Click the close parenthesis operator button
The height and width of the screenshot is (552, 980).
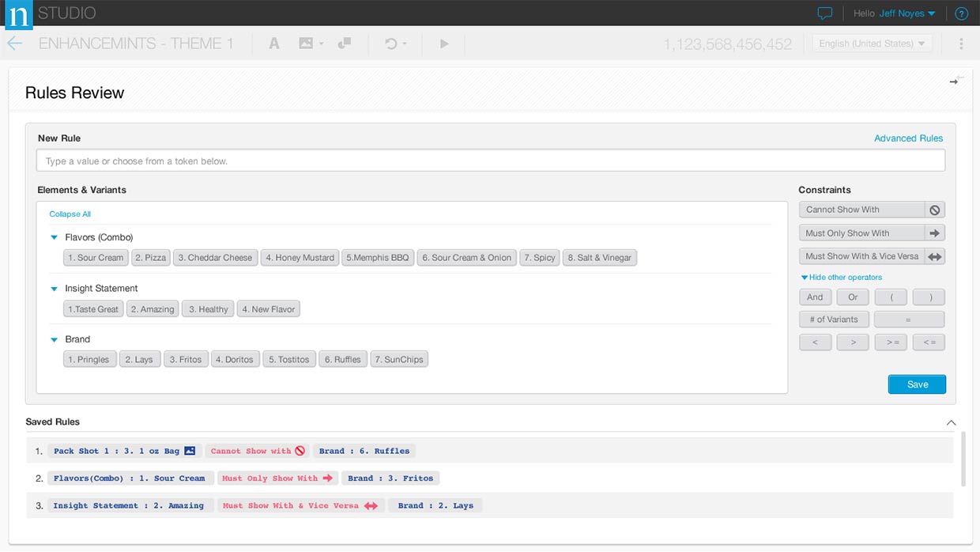(x=929, y=297)
